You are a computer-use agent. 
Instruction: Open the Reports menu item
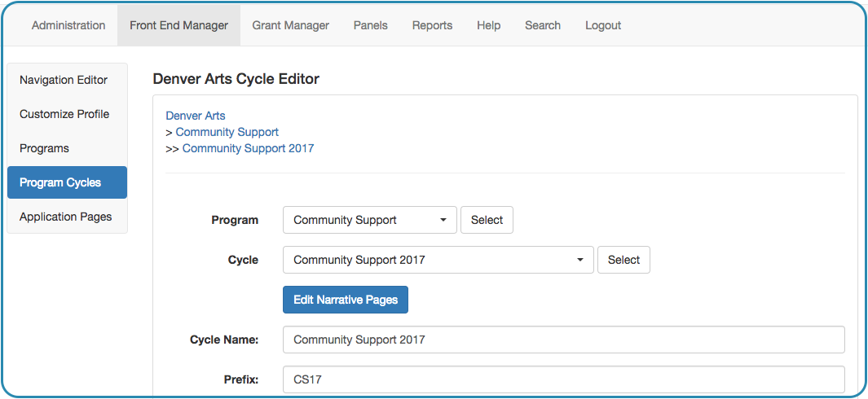(x=432, y=25)
